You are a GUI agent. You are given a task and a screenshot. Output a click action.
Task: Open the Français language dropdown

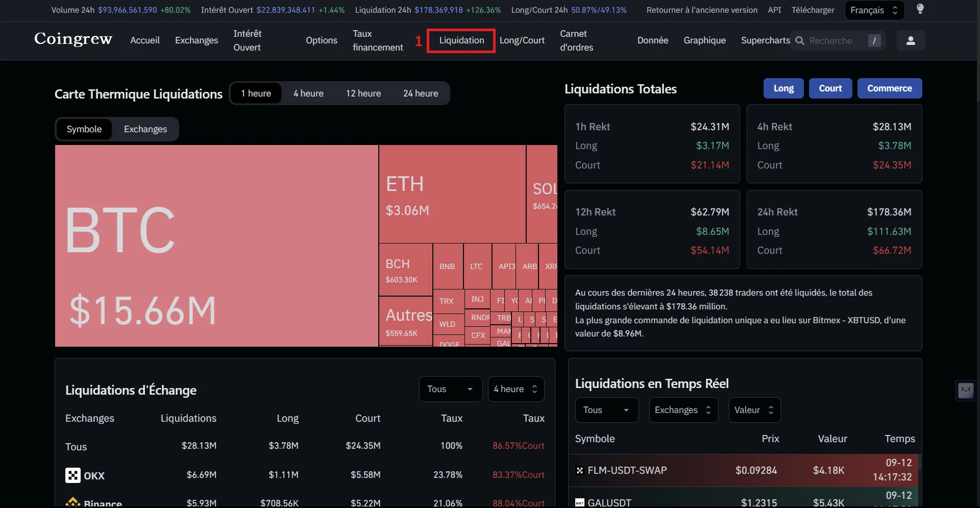[x=873, y=10]
